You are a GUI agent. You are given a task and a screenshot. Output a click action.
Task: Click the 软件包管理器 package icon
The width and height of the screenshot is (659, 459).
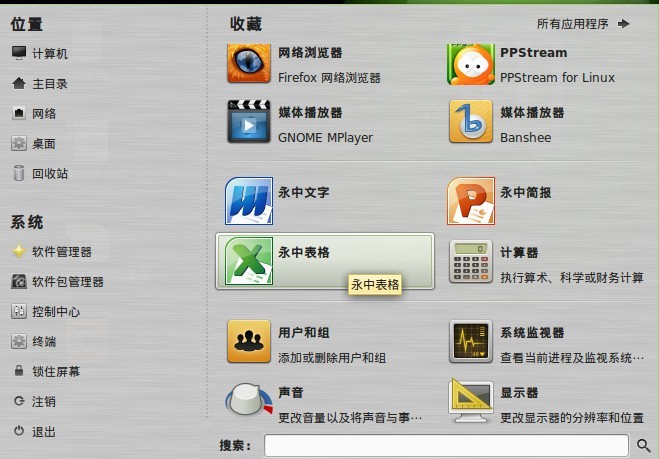(19, 281)
